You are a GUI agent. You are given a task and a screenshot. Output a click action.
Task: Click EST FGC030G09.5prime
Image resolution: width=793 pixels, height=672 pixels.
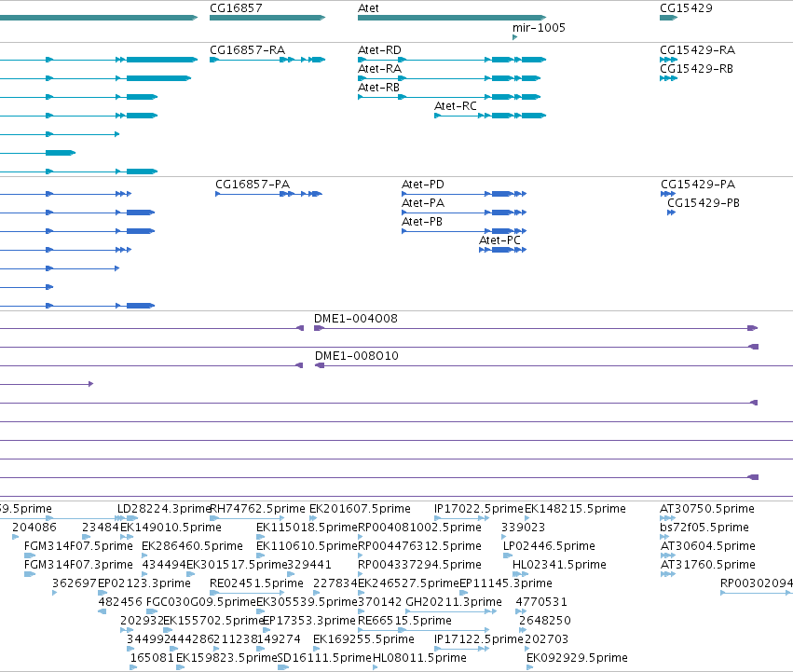pos(201,602)
